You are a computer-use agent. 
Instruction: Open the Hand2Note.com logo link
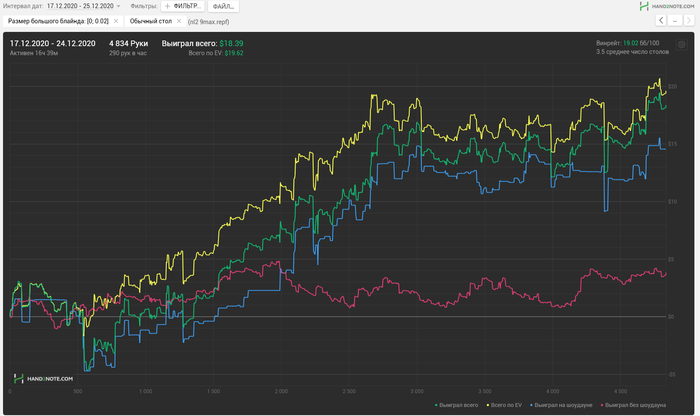tap(667, 6)
